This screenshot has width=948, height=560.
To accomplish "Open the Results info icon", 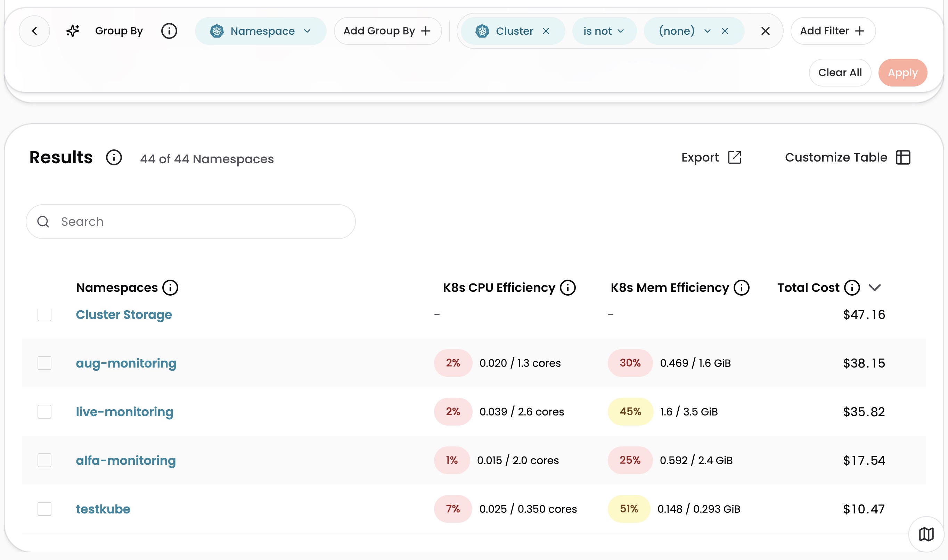I will click(114, 157).
